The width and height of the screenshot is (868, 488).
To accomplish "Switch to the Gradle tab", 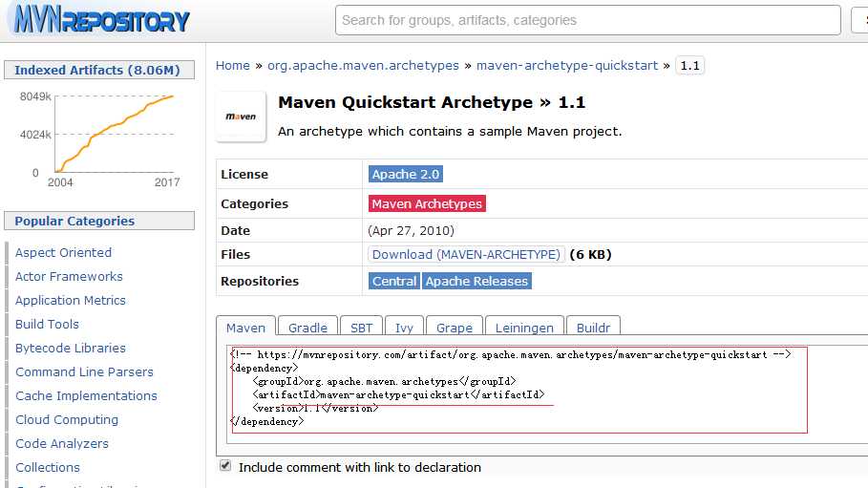I will [307, 327].
